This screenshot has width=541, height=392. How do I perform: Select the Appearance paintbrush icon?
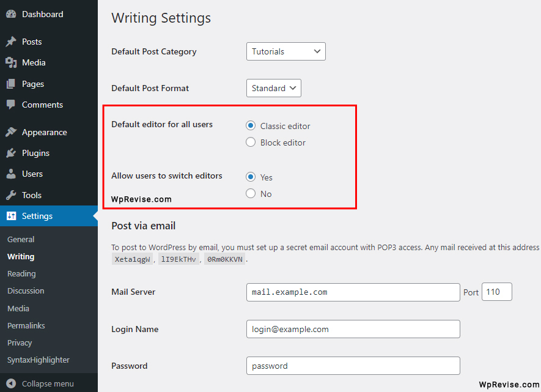[12, 131]
